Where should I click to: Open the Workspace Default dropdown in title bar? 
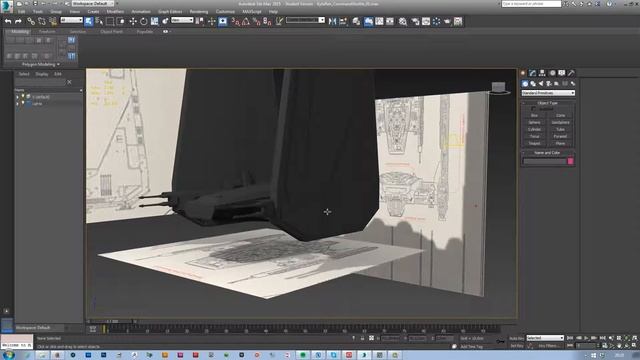point(92,3)
